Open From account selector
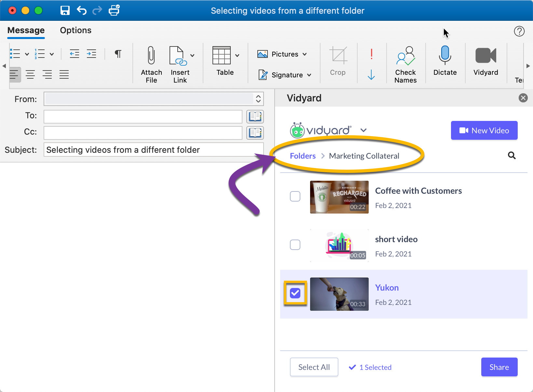 (x=154, y=99)
